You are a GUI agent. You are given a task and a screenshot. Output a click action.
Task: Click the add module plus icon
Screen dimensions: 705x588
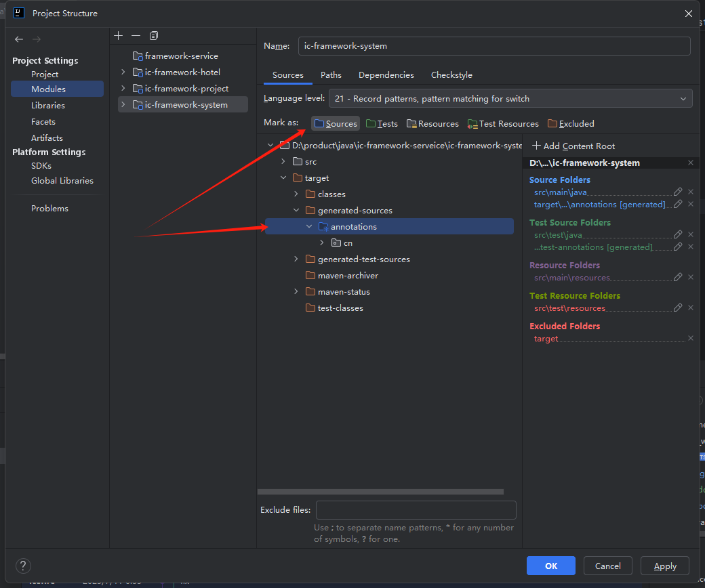coord(119,35)
